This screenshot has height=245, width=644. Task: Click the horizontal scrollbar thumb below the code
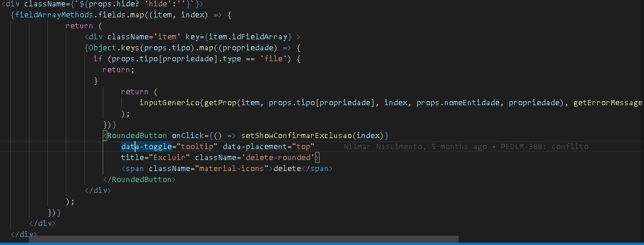(244, 239)
